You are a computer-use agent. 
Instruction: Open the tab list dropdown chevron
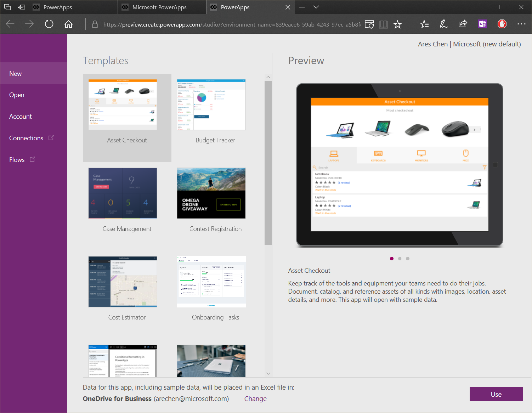click(x=316, y=7)
